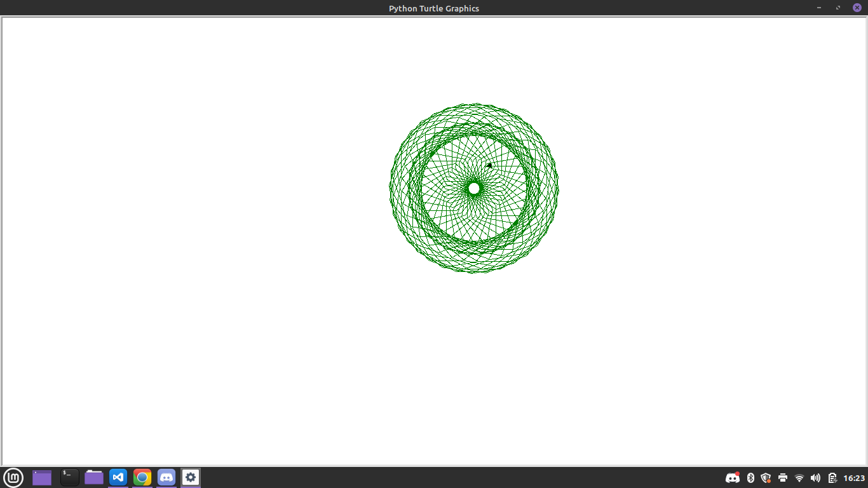868x488 pixels.
Task: Maximize the Turtle Graphics window
Action: click(838, 8)
